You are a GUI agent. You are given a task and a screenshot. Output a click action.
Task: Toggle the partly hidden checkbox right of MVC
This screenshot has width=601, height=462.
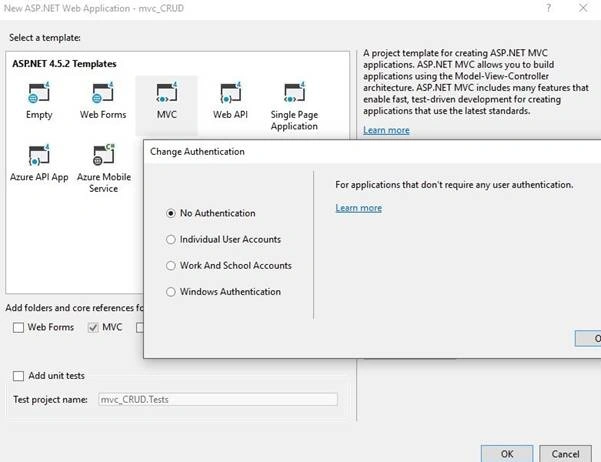(x=140, y=327)
